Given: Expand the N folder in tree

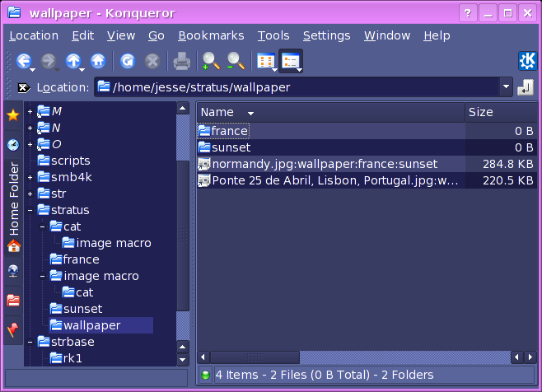Looking at the screenshot, I should pos(30,128).
